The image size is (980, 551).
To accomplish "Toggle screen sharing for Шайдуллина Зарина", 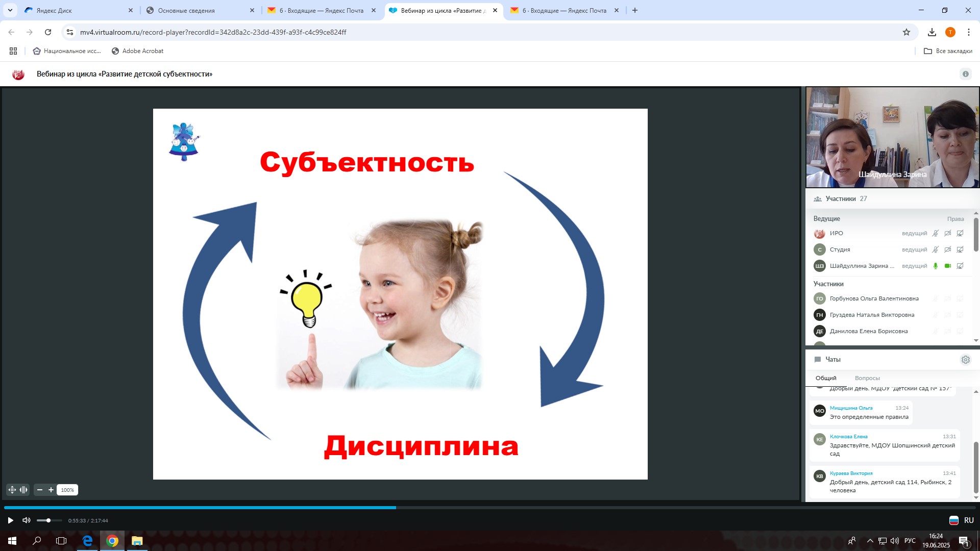I will [960, 266].
